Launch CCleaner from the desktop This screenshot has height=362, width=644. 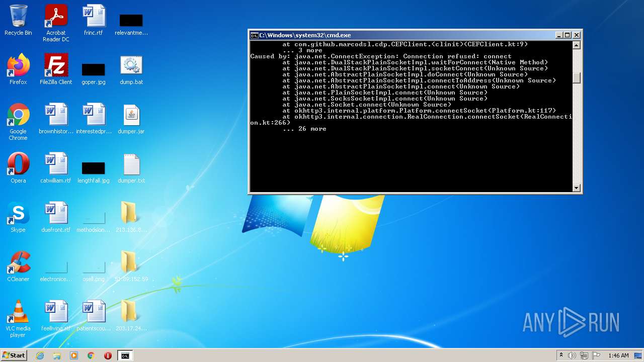pos(18,266)
